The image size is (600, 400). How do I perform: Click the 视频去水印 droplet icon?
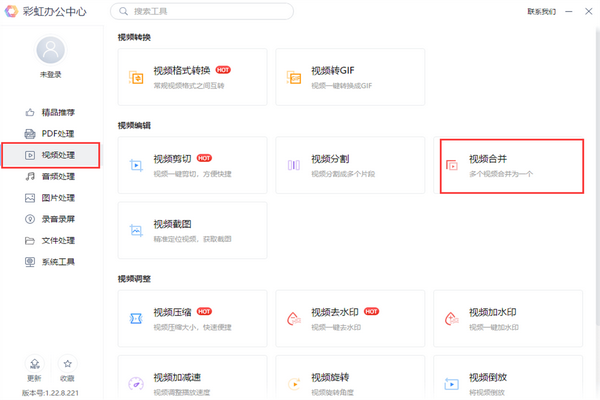pos(294,318)
